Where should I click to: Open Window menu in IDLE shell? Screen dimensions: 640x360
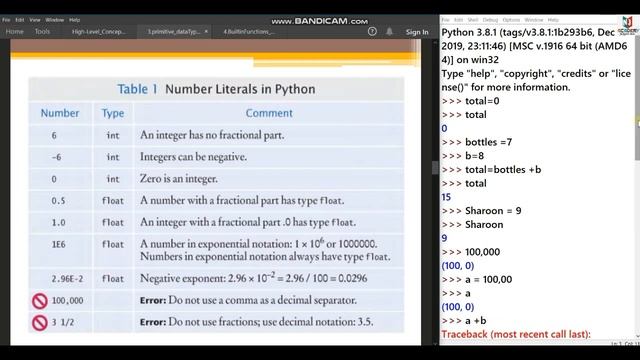(533, 20)
